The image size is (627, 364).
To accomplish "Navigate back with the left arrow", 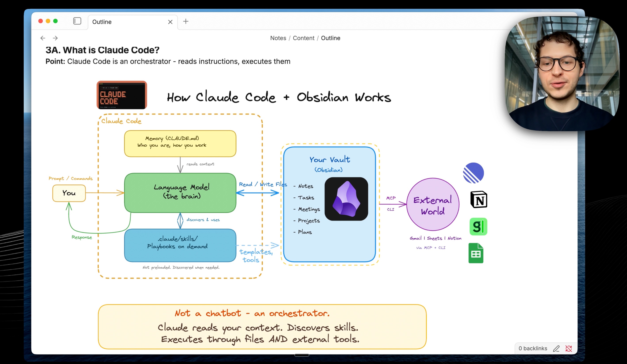I will pyautogui.click(x=42, y=38).
